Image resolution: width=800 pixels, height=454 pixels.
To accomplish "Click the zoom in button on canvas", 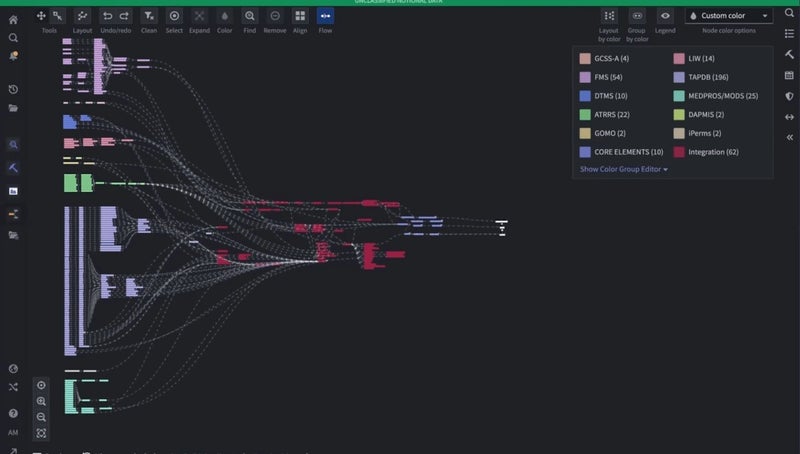I will coord(41,401).
